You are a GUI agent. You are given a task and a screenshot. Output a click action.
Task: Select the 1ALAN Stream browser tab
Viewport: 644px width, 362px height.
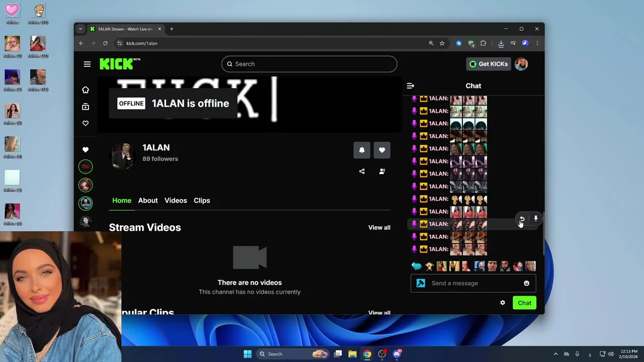(x=126, y=29)
